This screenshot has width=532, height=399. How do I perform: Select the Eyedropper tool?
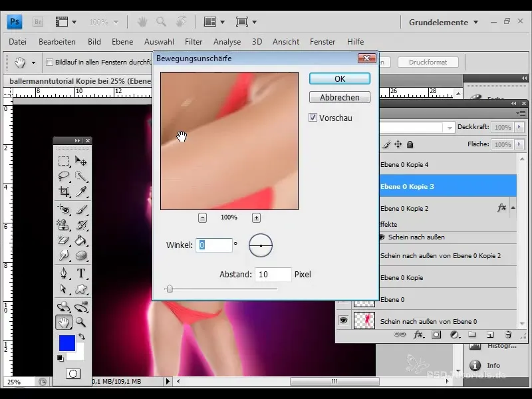pyautogui.click(x=80, y=192)
